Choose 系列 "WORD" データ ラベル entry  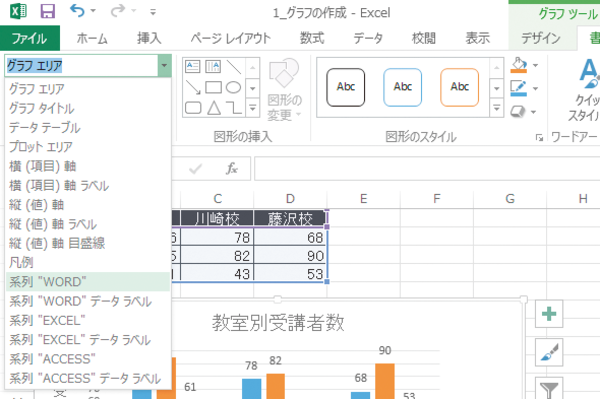pos(88,301)
